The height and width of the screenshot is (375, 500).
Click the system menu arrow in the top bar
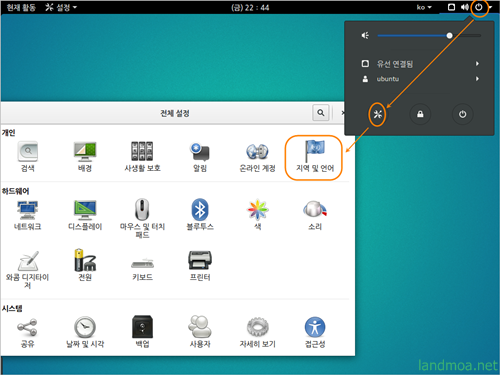(490, 7)
